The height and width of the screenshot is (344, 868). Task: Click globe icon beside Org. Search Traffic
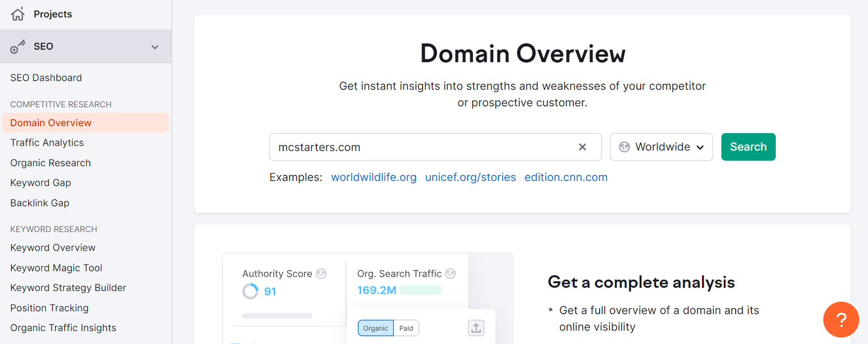450,274
